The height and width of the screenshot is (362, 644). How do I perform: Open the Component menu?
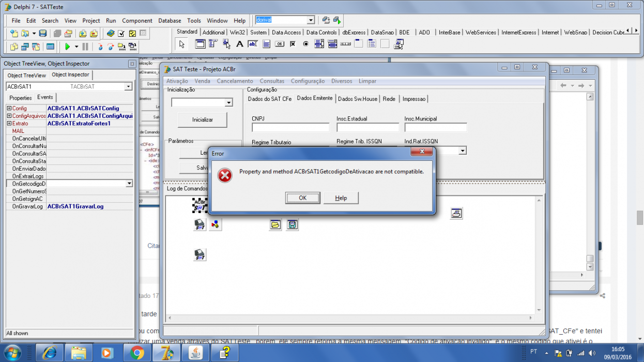(x=137, y=21)
